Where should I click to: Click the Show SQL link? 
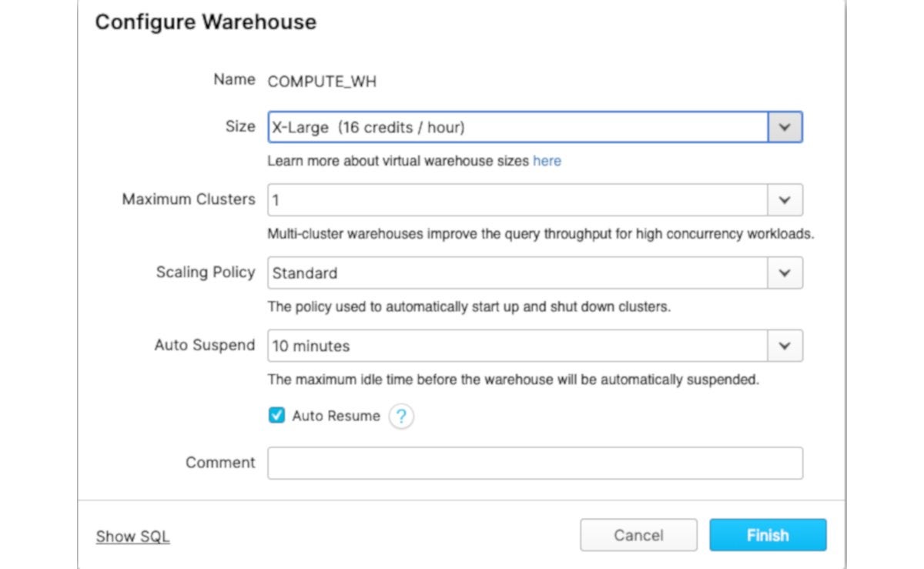[132, 537]
